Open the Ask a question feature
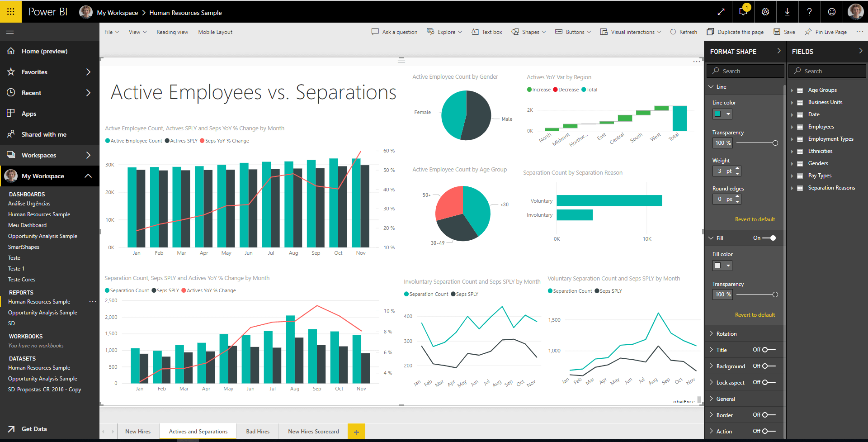Viewport: 868px width, 442px height. (394, 32)
